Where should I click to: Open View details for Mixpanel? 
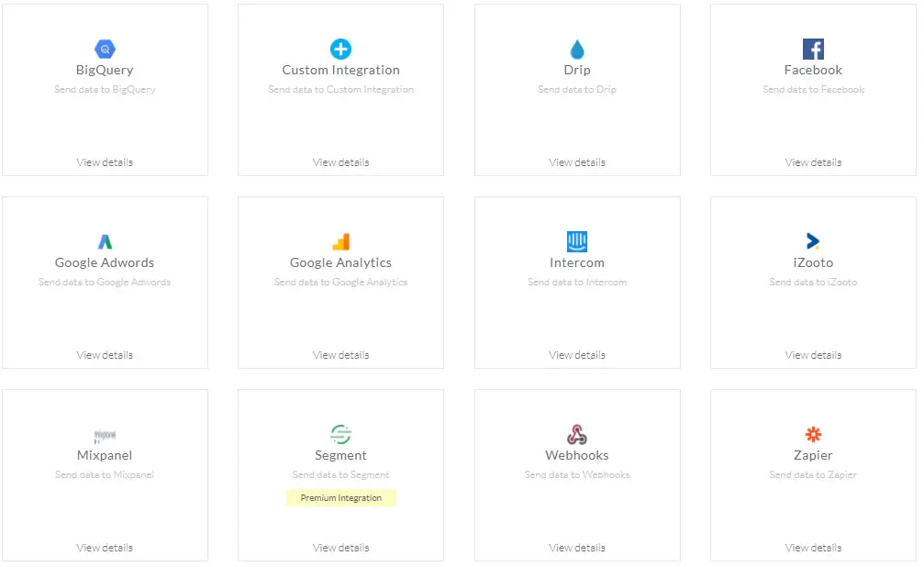coord(105,548)
